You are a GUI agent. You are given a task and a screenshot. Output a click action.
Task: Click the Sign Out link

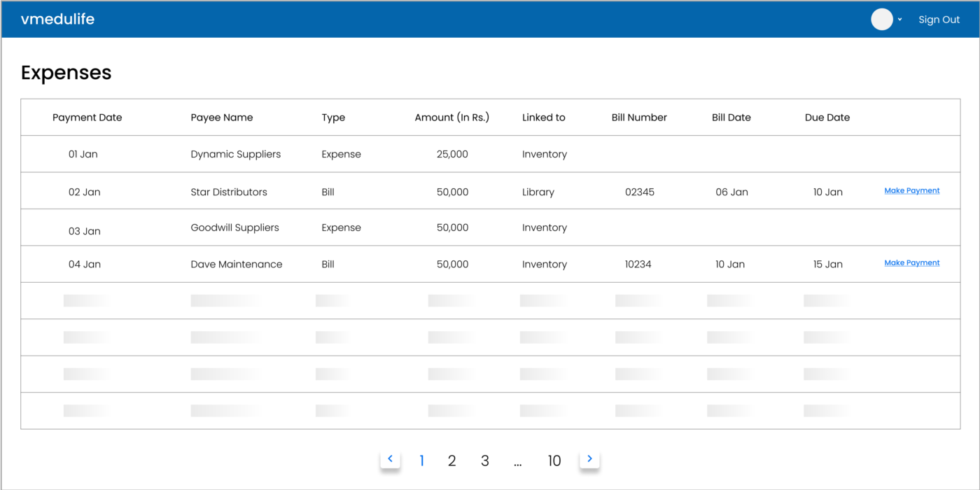pos(939,19)
